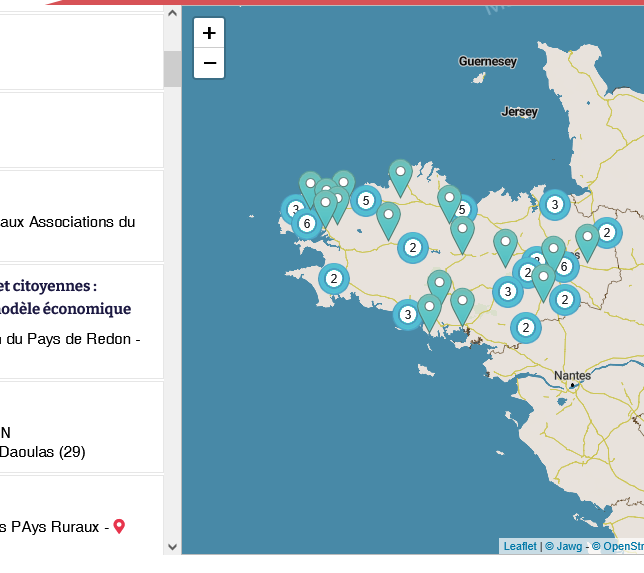644x573 pixels.
Task: Click the list scrollbar up arrow
Action: [172, 14]
